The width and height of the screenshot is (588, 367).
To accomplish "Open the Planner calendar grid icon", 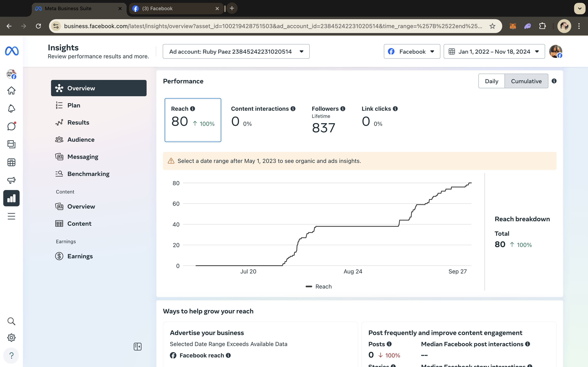I will [11, 162].
